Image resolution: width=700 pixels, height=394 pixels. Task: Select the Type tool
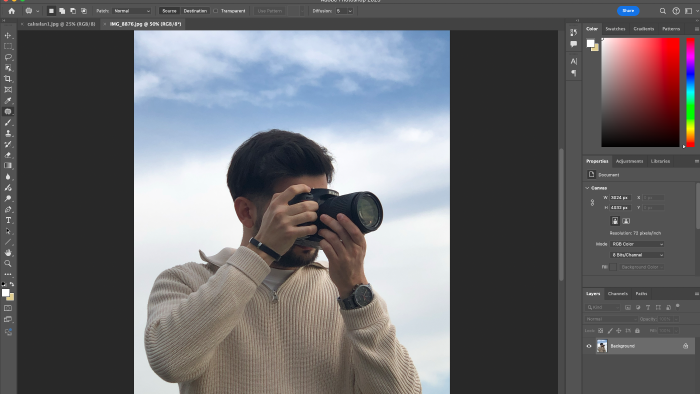tap(8, 220)
